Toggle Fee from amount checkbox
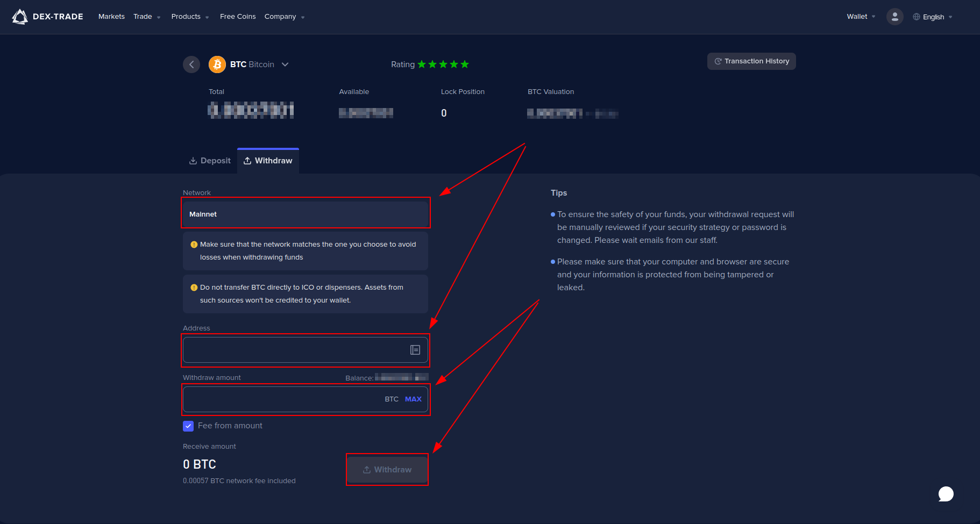This screenshot has height=524, width=980. click(188, 426)
